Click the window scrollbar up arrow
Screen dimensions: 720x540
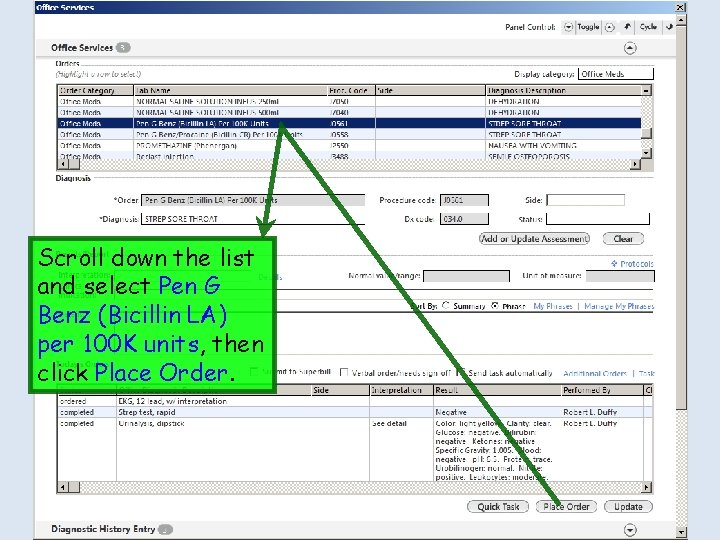[681, 19]
